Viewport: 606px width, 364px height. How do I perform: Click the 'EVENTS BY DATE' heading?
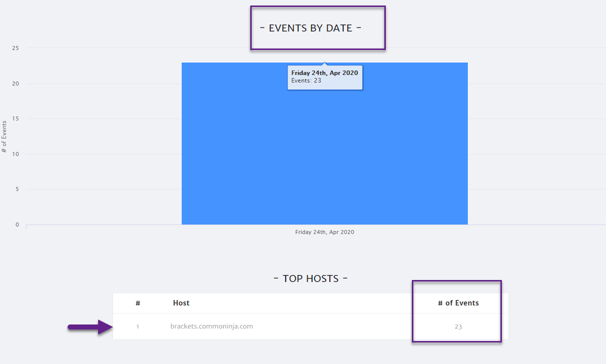click(x=310, y=28)
